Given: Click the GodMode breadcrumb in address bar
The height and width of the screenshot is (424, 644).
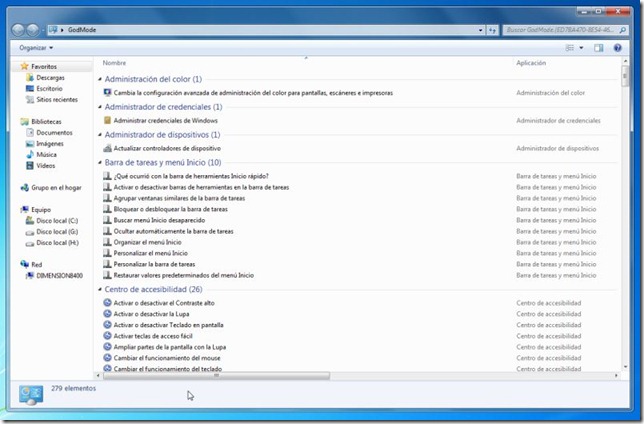Looking at the screenshot, I should tap(82, 30).
